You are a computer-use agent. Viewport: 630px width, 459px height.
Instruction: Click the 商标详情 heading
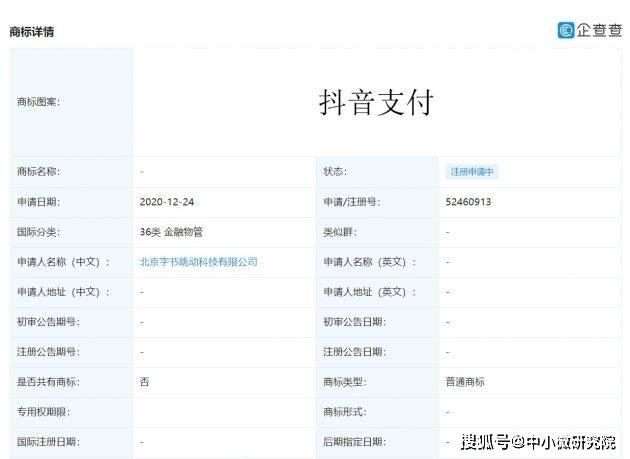(x=32, y=32)
